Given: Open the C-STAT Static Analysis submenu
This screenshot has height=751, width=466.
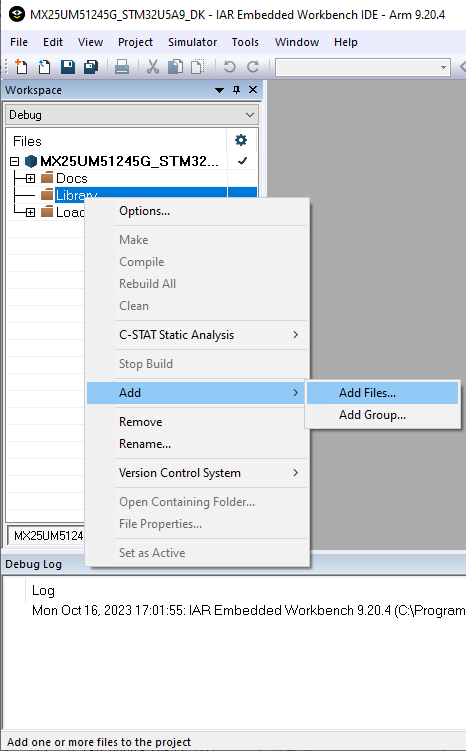Looking at the screenshot, I should [197, 335].
